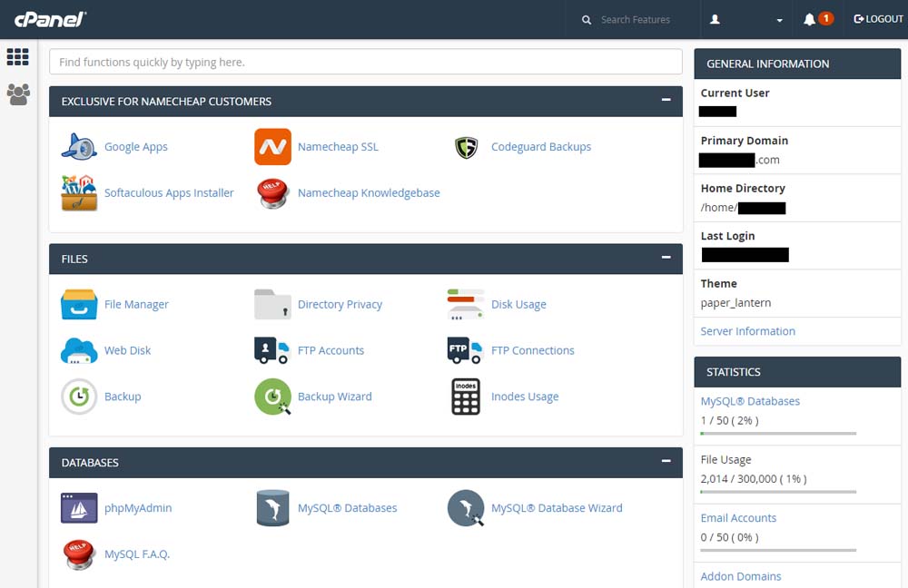This screenshot has height=588, width=908.
Task: Open the Google Apps icon
Action: click(x=79, y=146)
